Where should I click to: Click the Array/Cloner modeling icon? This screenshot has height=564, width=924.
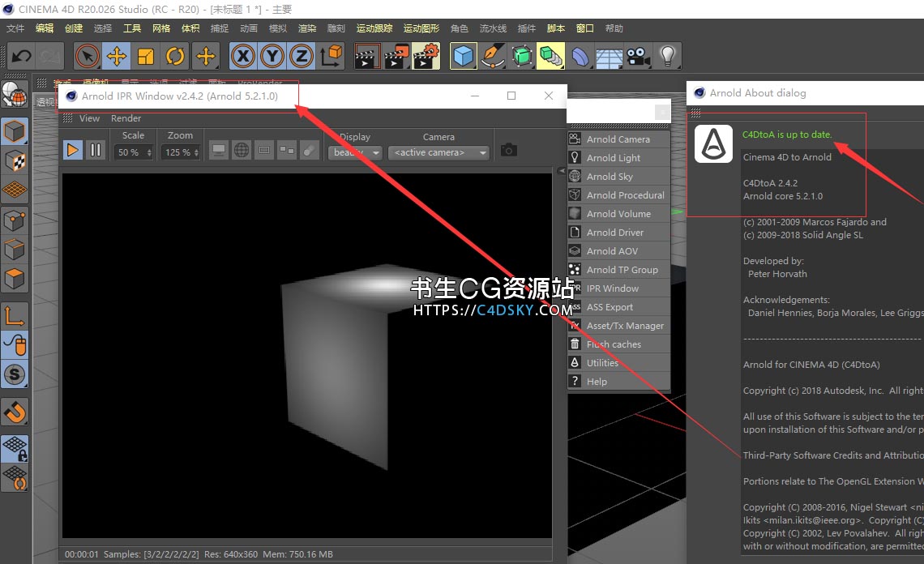click(x=550, y=56)
